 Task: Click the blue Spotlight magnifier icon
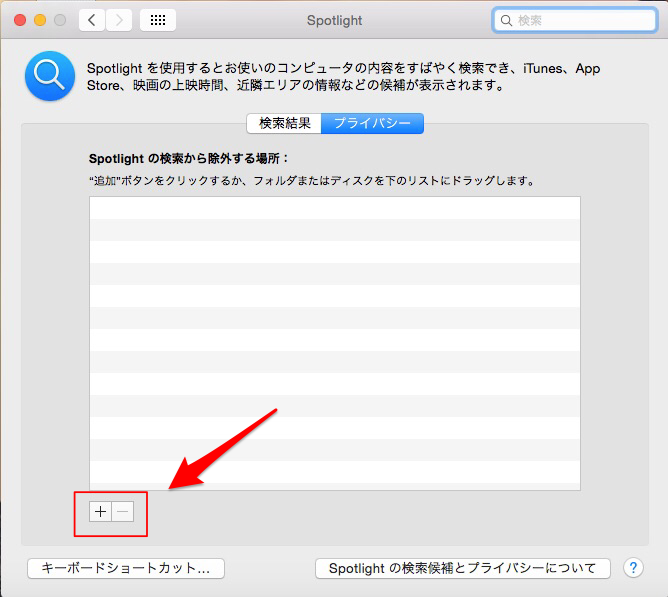click(x=50, y=76)
